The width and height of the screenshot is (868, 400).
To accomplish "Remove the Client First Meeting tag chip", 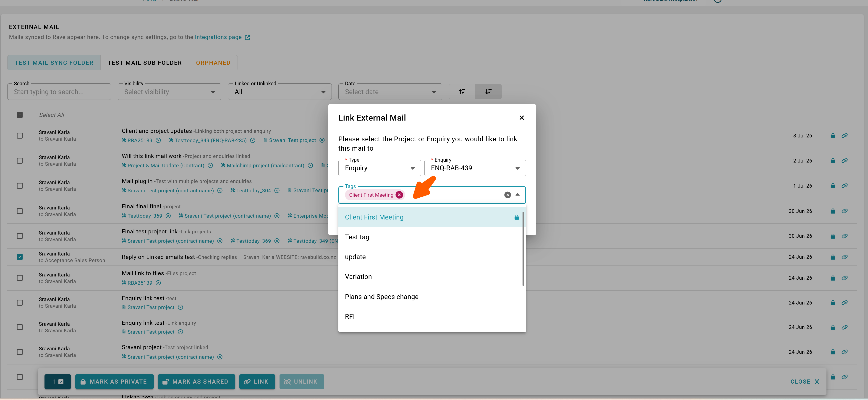I will click(399, 195).
